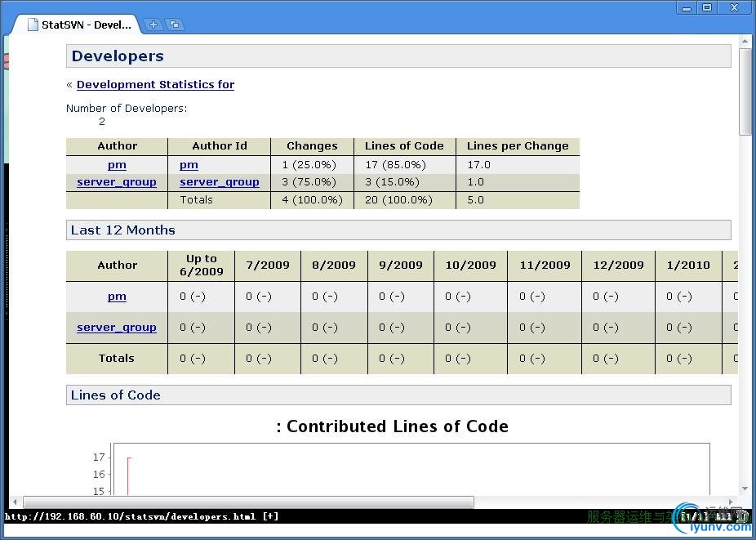Image resolution: width=756 pixels, height=540 pixels.
Task: Click the vertical scrollbar up arrow
Action: (745, 41)
